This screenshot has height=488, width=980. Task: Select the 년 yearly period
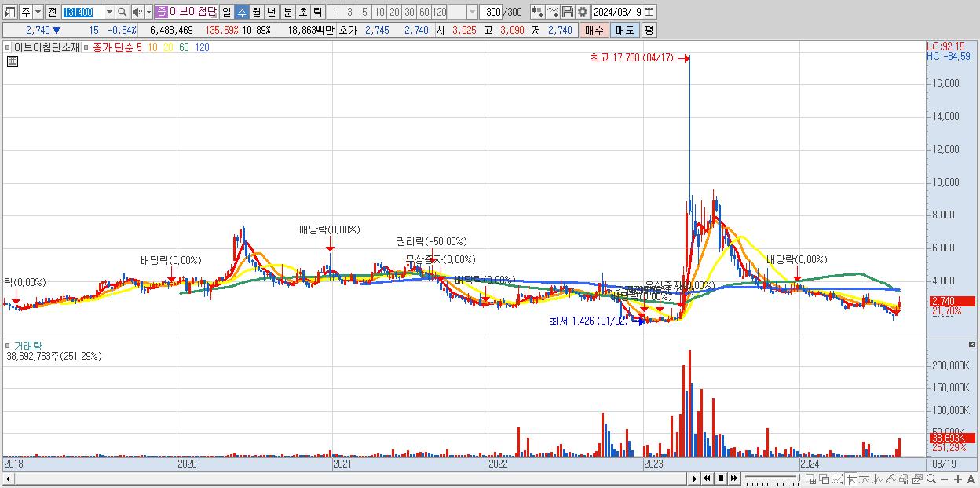click(x=271, y=12)
